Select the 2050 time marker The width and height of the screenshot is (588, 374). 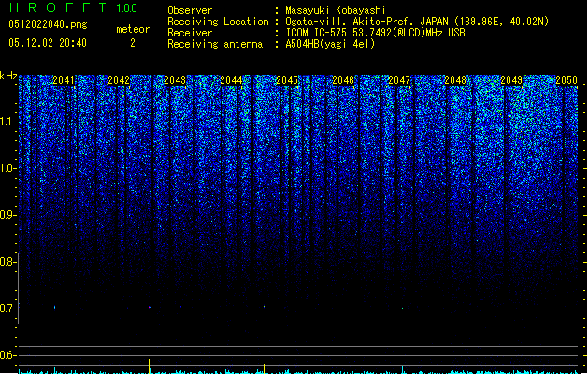(x=566, y=81)
